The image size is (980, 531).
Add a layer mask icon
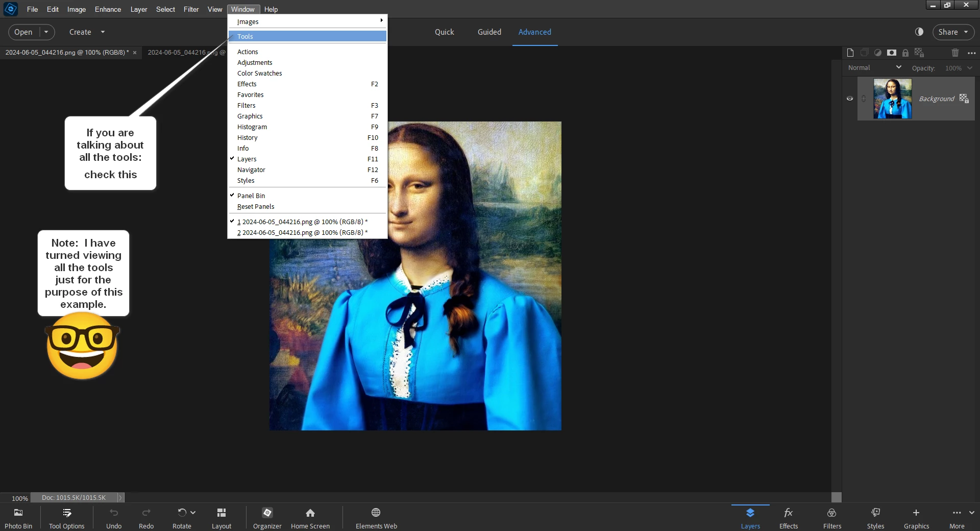(891, 53)
